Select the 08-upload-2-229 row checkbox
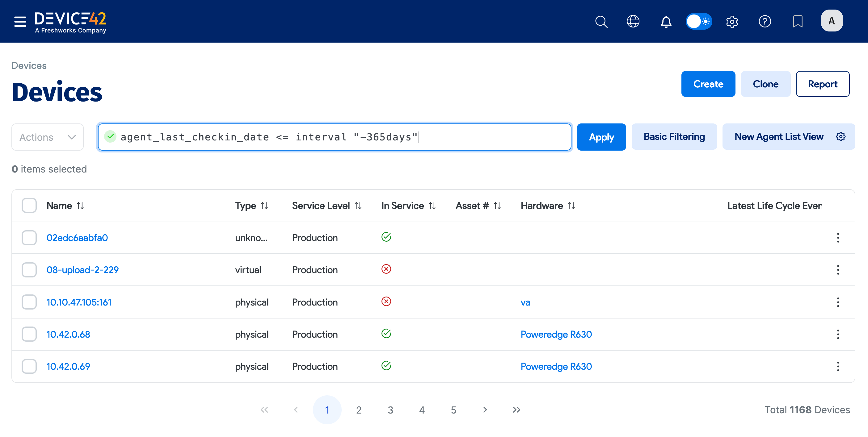This screenshot has width=868, height=437. [x=29, y=270]
